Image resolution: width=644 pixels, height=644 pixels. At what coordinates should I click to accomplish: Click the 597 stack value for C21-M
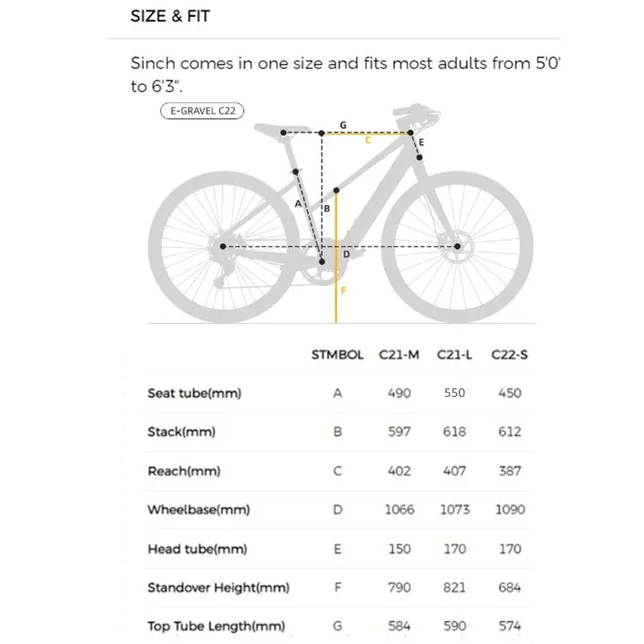tap(399, 432)
